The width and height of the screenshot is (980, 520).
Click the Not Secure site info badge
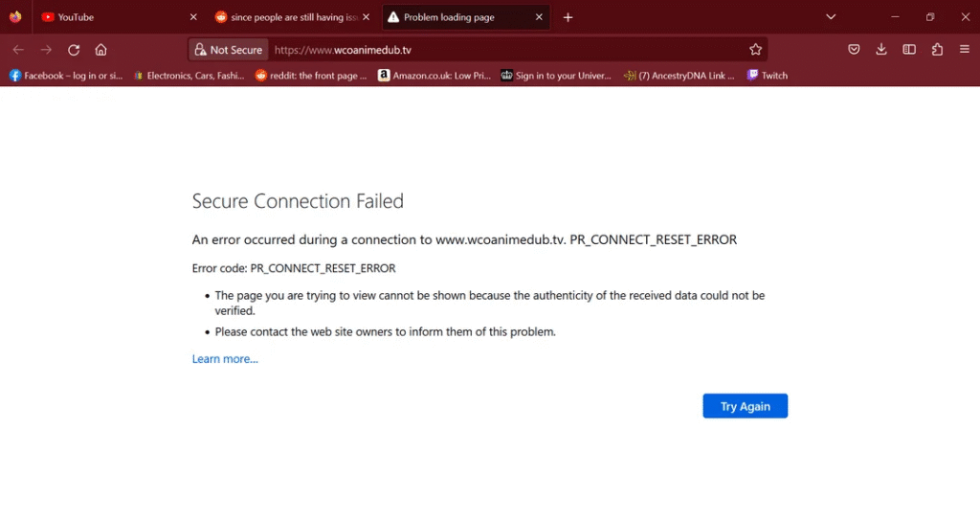coord(228,50)
